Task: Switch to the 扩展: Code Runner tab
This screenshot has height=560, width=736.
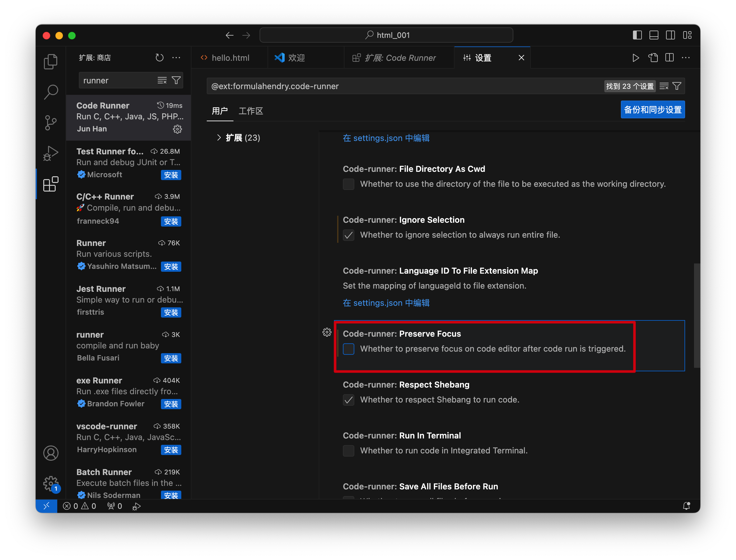Action: pyautogui.click(x=399, y=58)
